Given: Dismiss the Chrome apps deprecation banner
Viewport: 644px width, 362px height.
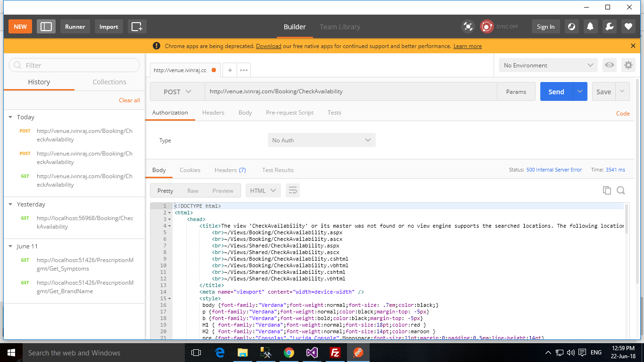Looking at the screenshot, I should point(633,46).
